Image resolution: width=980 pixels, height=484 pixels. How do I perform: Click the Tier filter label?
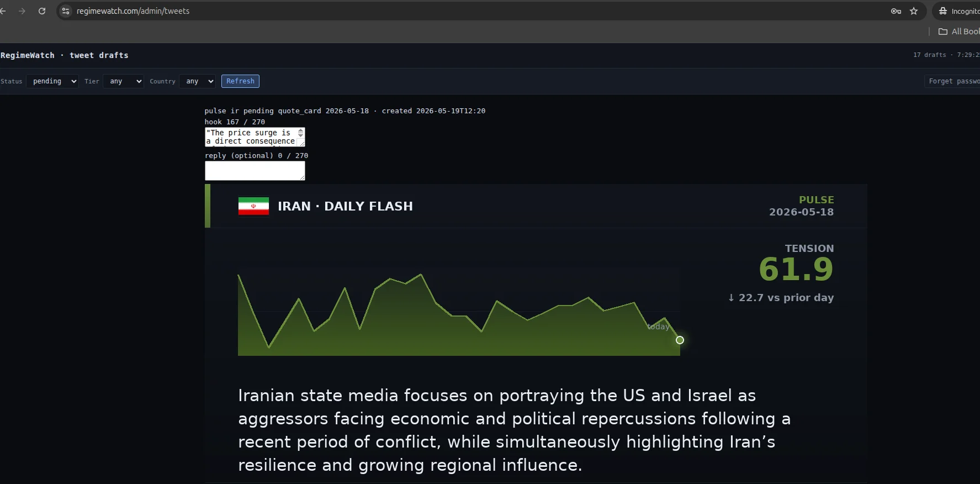(92, 81)
